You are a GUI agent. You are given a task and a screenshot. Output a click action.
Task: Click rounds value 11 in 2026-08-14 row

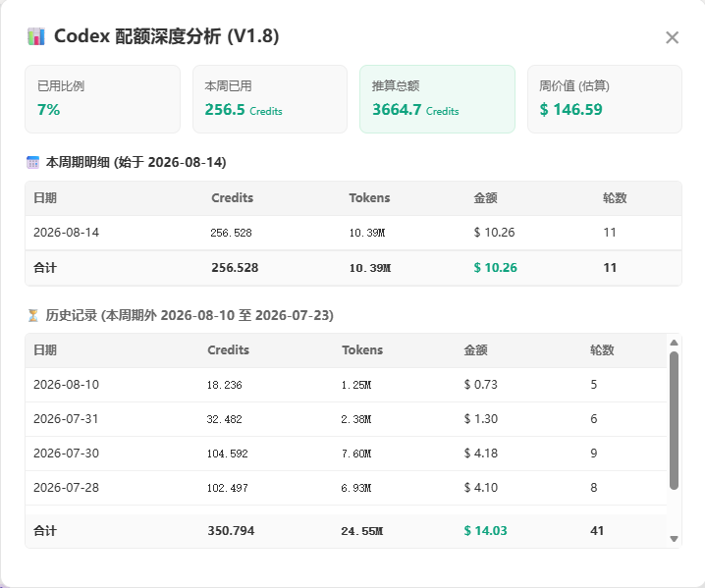pyautogui.click(x=609, y=233)
